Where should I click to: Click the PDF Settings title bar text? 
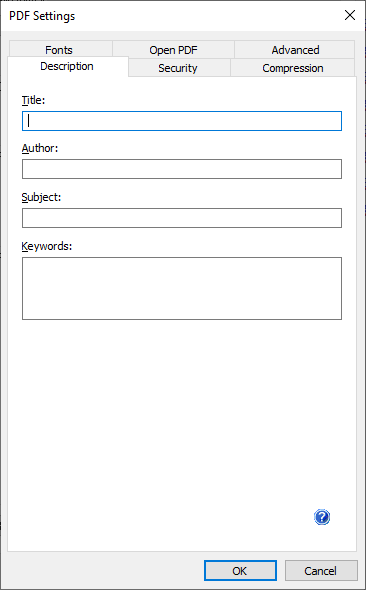point(42,16)
